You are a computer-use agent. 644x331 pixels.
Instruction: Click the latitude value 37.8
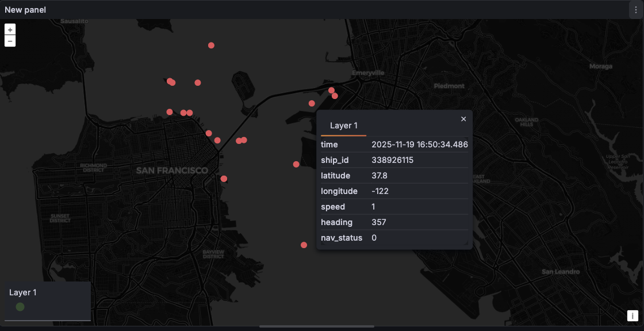(379, 176)
